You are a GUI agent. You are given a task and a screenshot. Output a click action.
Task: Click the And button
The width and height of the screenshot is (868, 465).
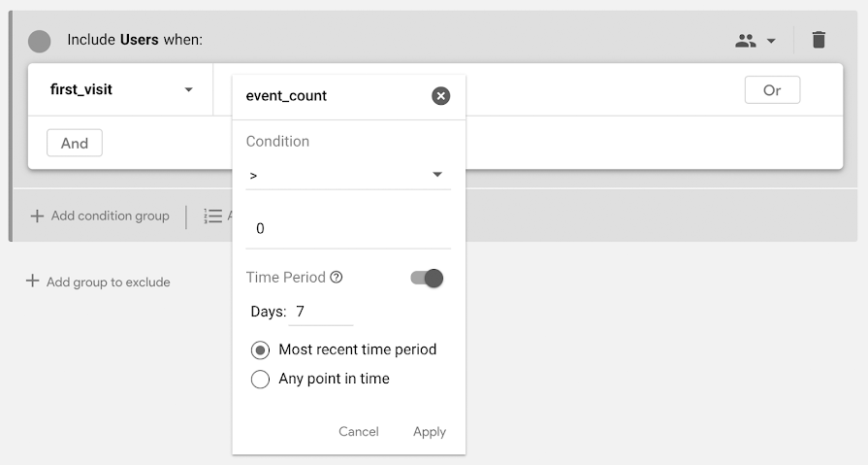point(75,143)
